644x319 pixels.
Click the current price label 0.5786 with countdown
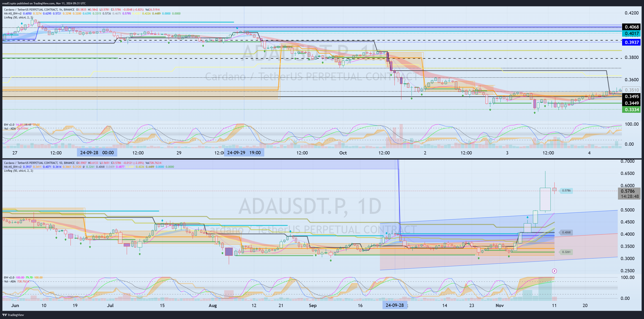tap(629, 194)
